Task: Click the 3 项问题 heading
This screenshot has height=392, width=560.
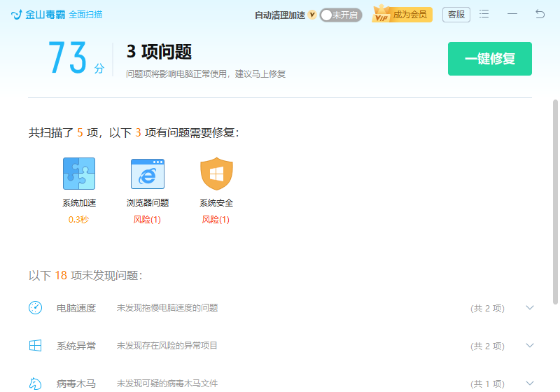Action: tap(160, 52)
